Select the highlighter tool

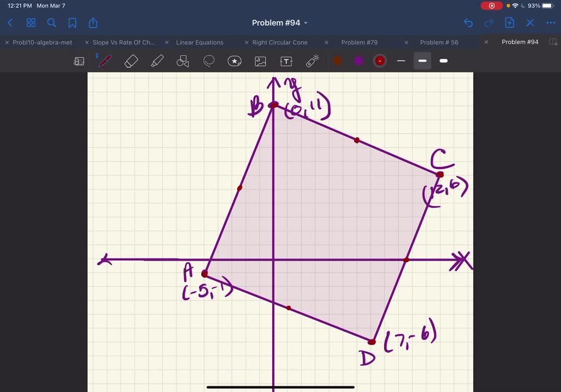pyautogui.click(x=157, y=61)
